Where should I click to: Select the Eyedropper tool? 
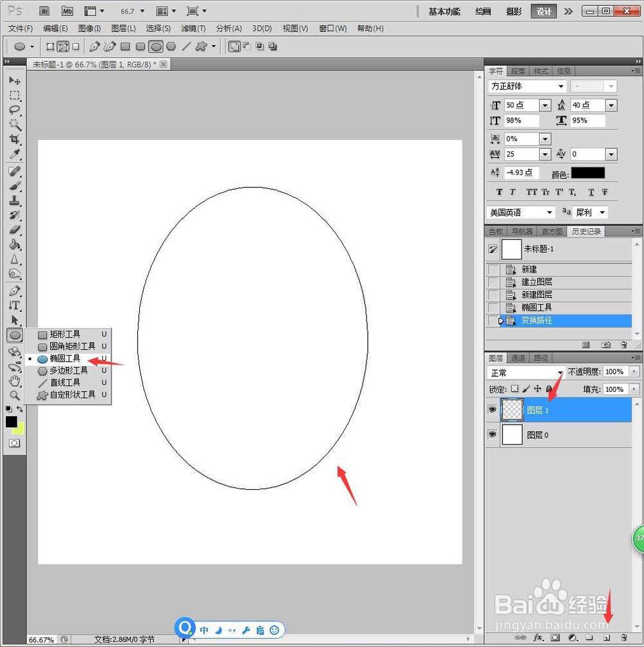14,154
